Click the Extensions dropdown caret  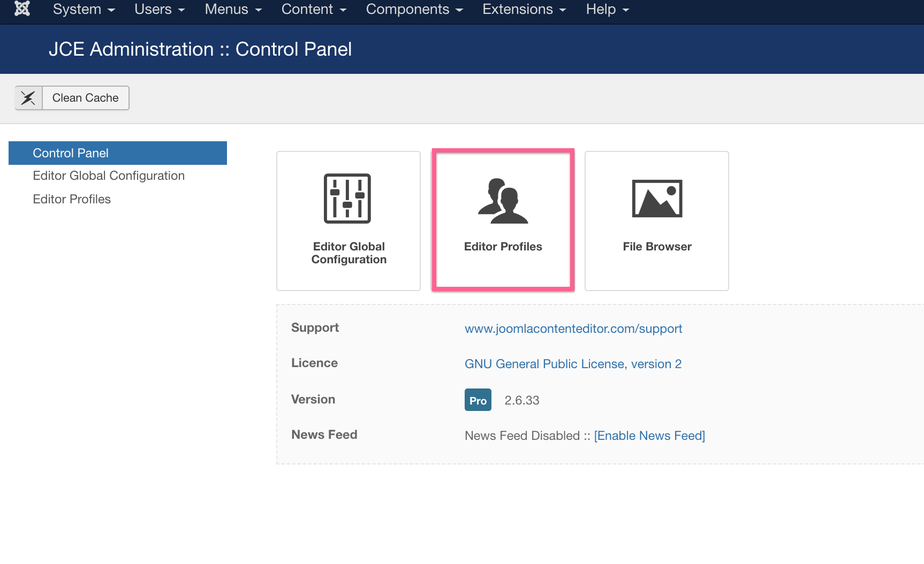pyautogui.click(x=563, y=10)
